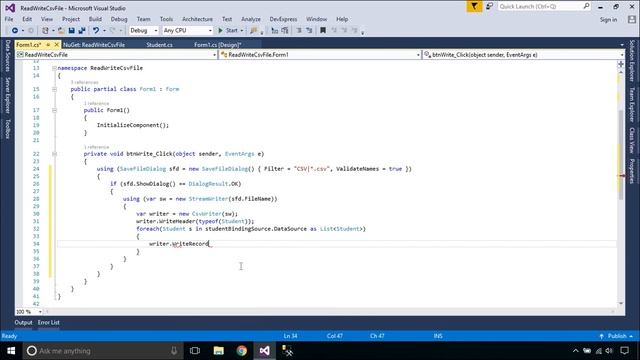Open the Analyze menu
Screen dimensions: 640x360
(x=251, y=19)
